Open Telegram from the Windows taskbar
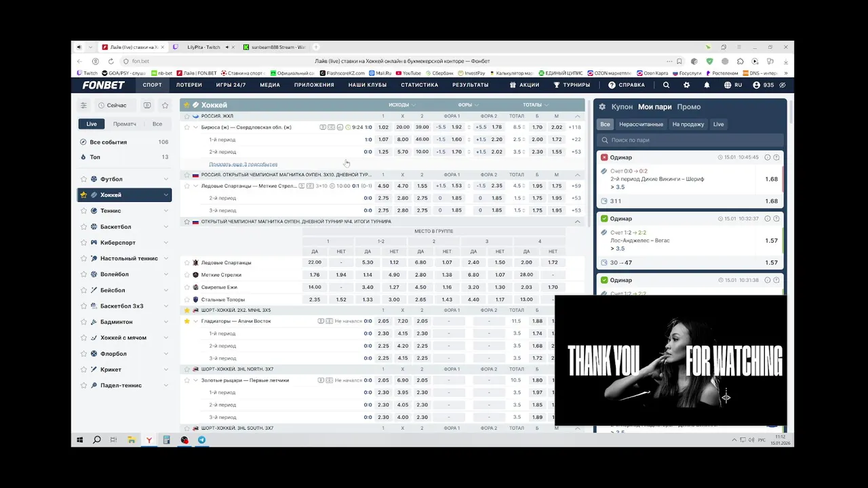868x488 pixels. (x=201, y=440)
